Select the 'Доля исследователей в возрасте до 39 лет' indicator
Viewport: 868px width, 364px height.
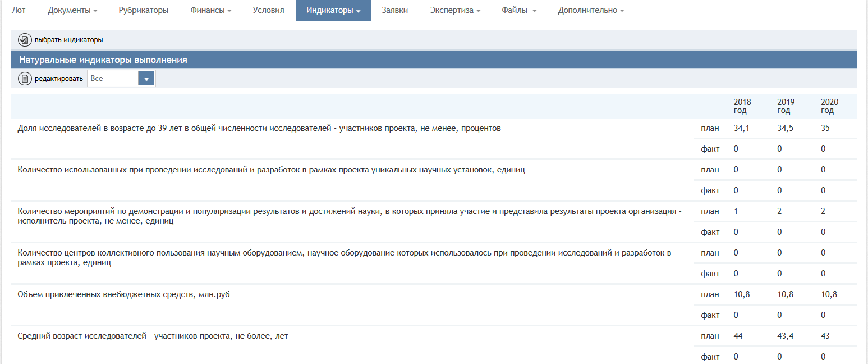tap(259, 128)
